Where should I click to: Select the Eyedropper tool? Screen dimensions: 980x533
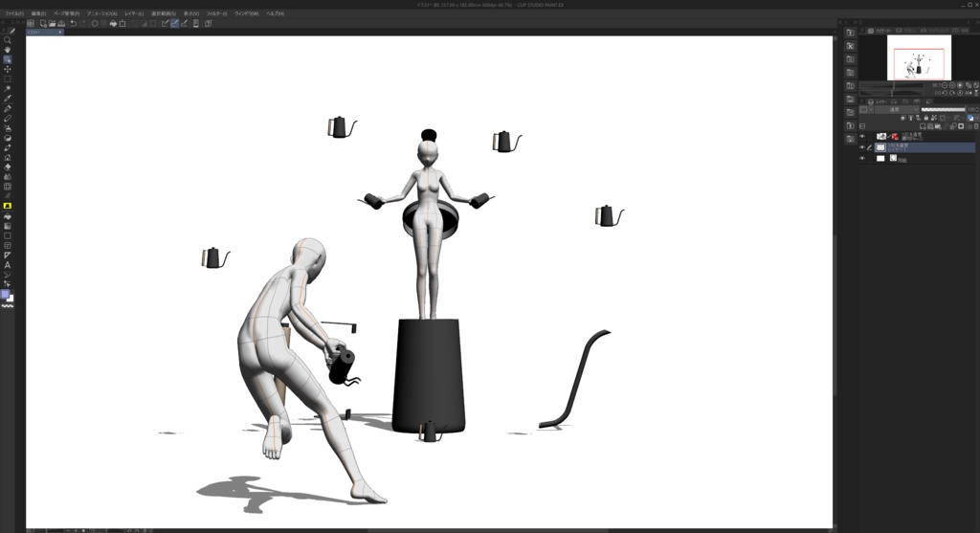tap(8, 99)
